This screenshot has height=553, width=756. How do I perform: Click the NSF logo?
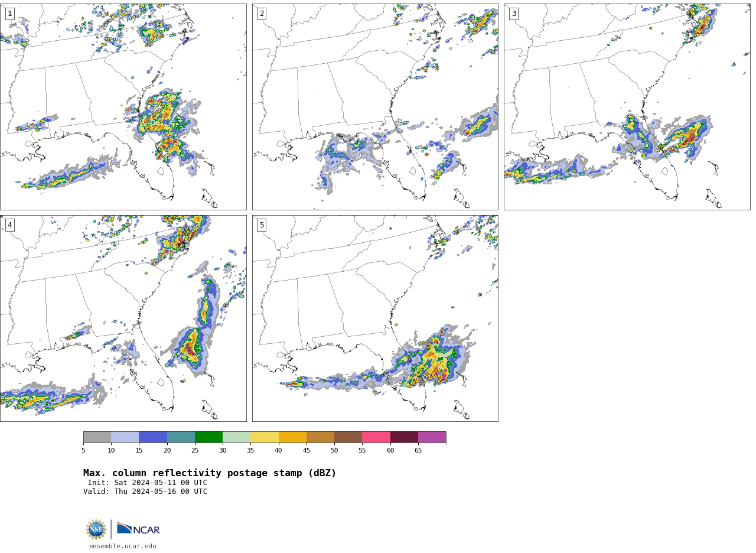96,529
